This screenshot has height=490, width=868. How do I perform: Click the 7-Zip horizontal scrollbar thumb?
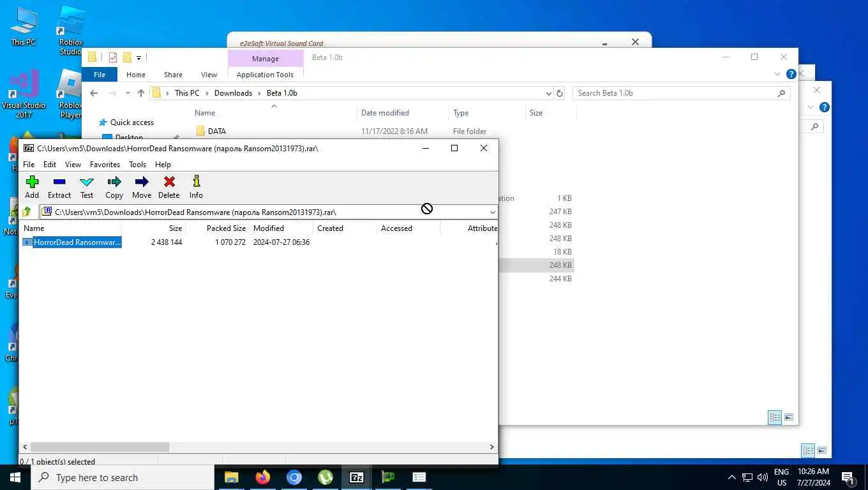point(100,447)
